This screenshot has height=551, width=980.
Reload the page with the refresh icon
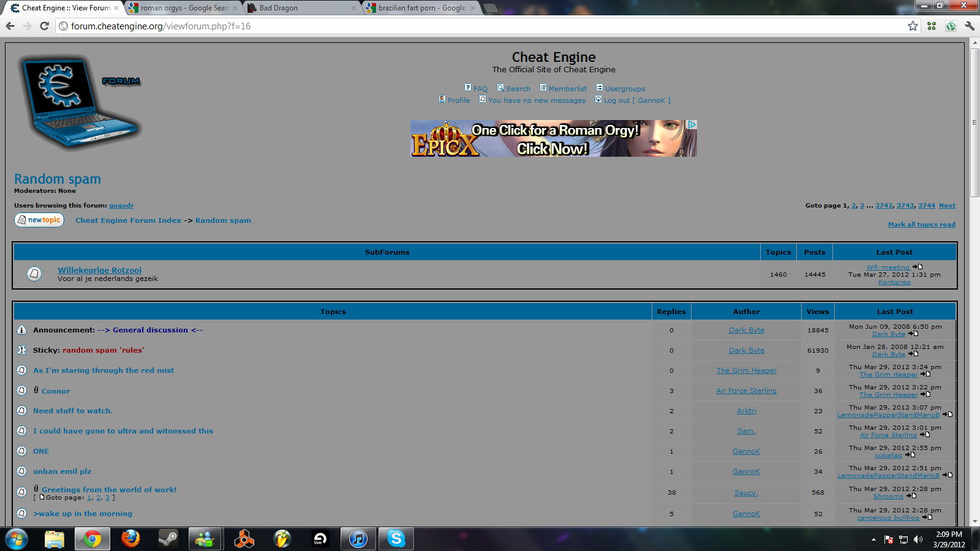click(44, 26)
